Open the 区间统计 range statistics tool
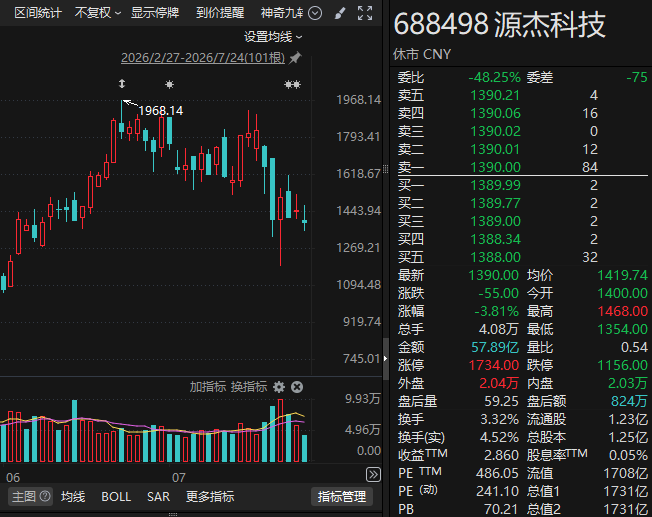 pos(38,13)
